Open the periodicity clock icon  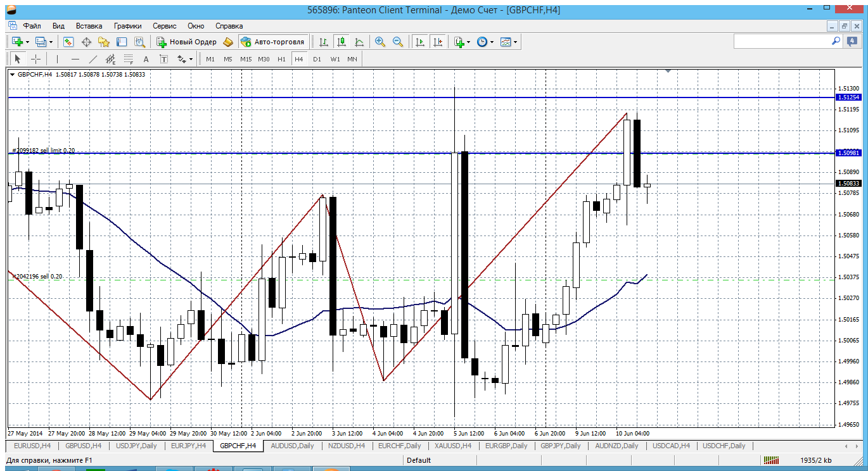pos(482,42)
